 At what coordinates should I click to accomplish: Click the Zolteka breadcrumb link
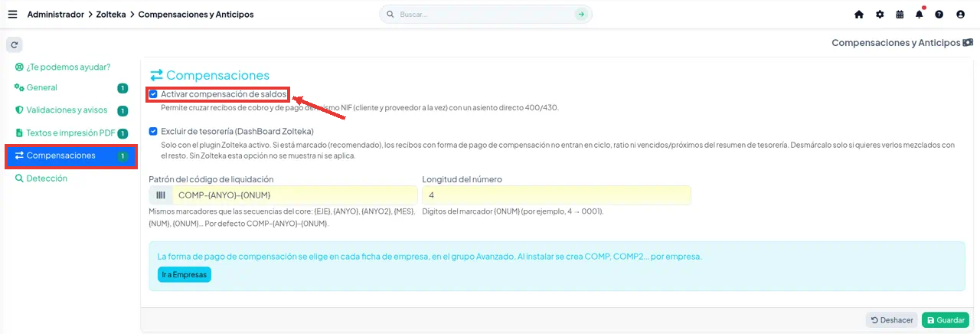pyautogui.click(x=111, y=15)
